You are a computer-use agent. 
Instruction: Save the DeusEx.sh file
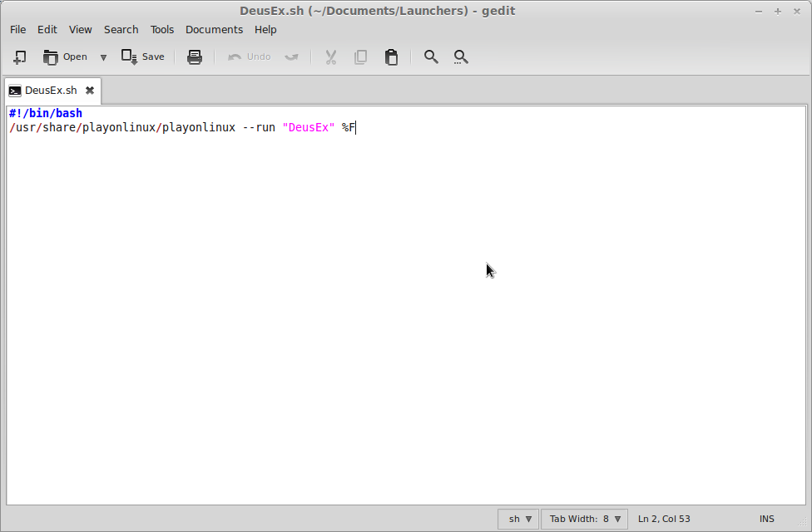[x=142, y=57]
